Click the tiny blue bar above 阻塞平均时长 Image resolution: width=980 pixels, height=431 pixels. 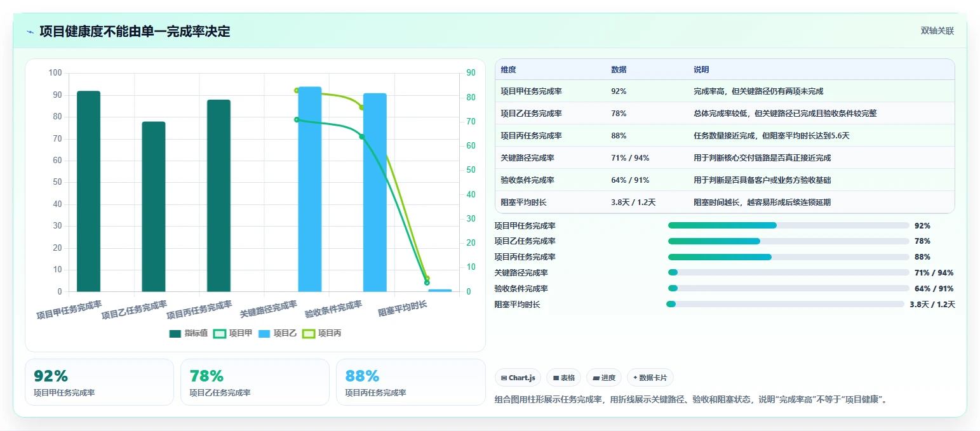pyautogui.click(x=440, y=291)
